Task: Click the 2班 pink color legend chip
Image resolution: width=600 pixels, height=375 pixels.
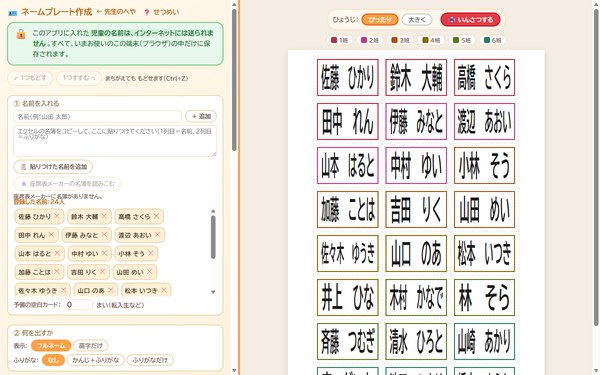Action: click(x=369, y=40)
